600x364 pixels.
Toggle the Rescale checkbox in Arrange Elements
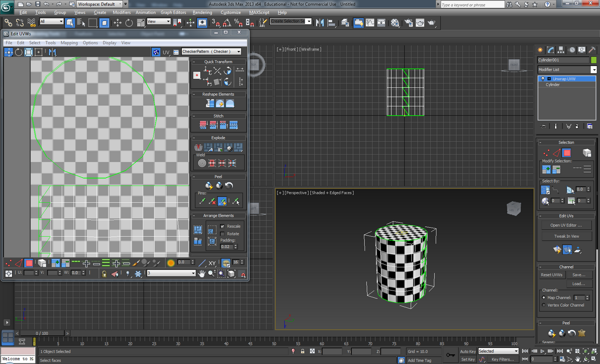tap(223, 226)
